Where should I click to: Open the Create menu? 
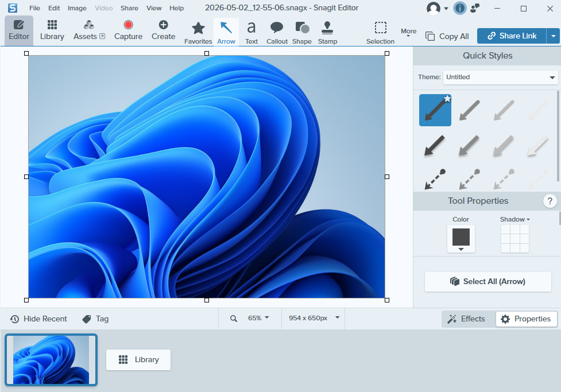click(x=163, y=31)
